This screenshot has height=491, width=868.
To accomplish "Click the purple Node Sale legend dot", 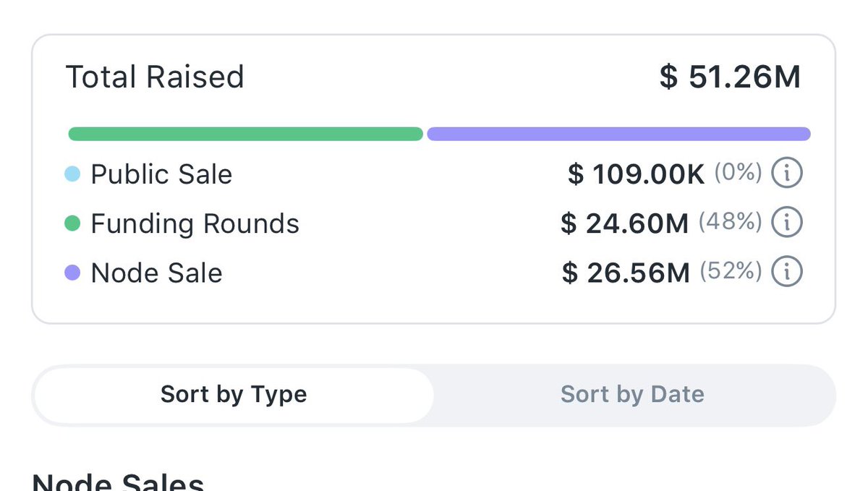I will [x=72, y=273].
